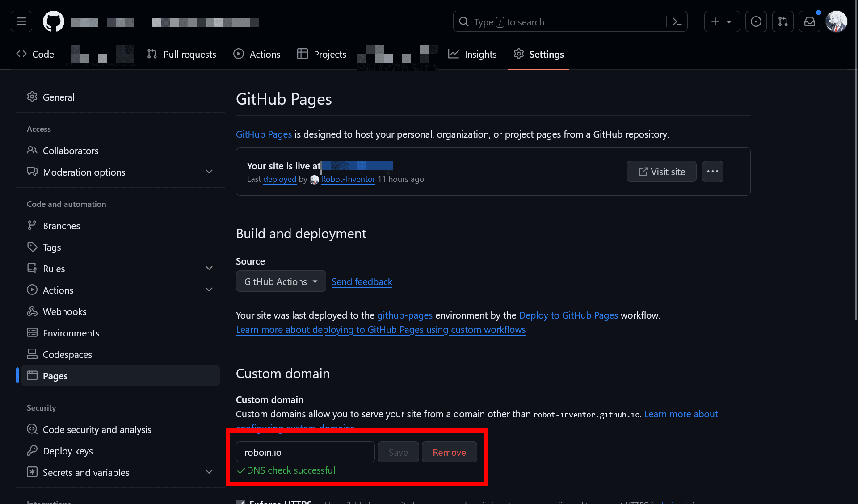The height and width of the screenshot is (504, 858).
Task: Open Branches settings page
Action: pyautogui.click(x=121, y=226)
